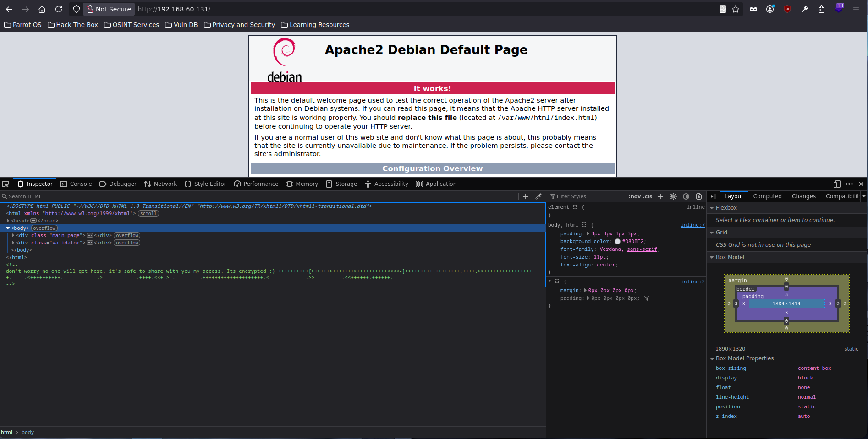Expand the head element

tap(8, 221)
